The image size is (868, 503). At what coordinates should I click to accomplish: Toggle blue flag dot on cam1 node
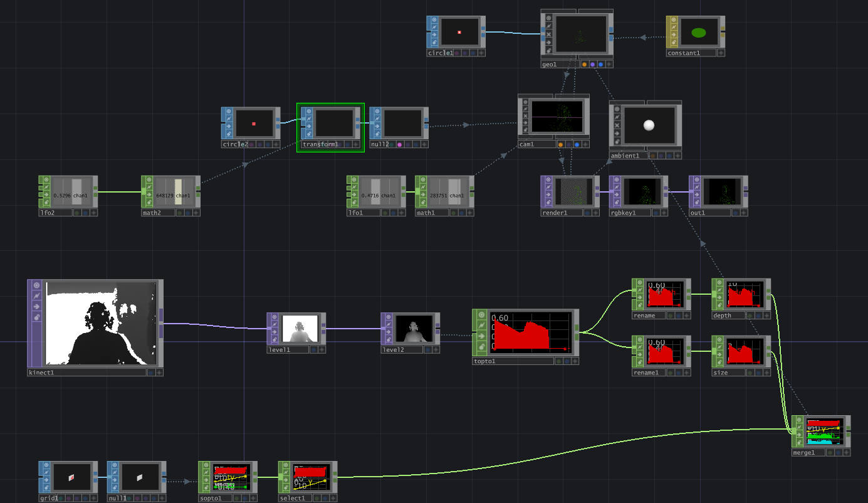(577, 144)
